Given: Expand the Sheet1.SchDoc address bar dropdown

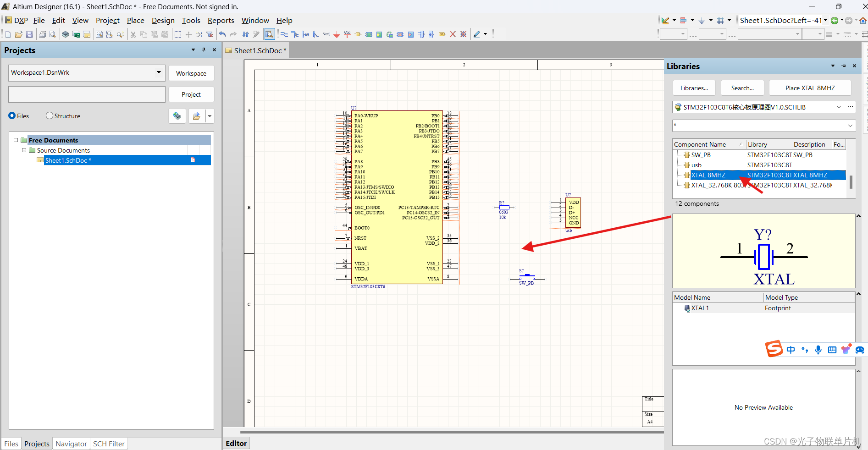Looking at the screenshot, I should click(826, 21).
